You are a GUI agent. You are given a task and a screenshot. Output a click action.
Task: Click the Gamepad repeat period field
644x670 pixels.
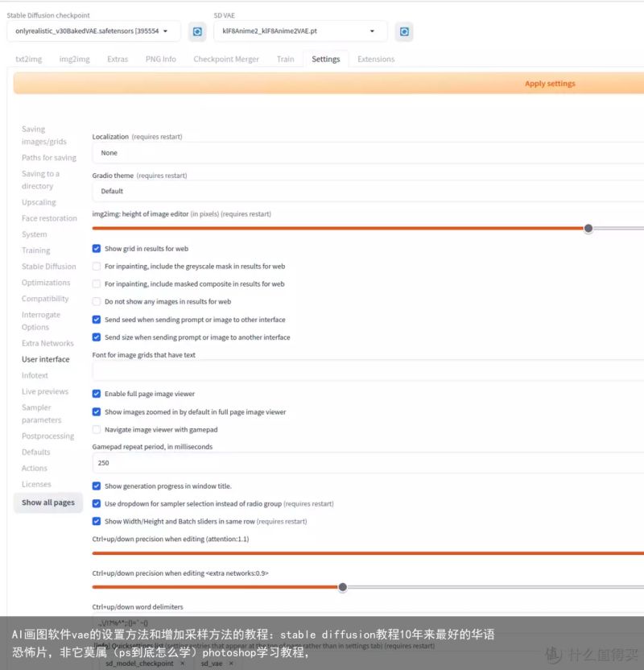[368, 463]
